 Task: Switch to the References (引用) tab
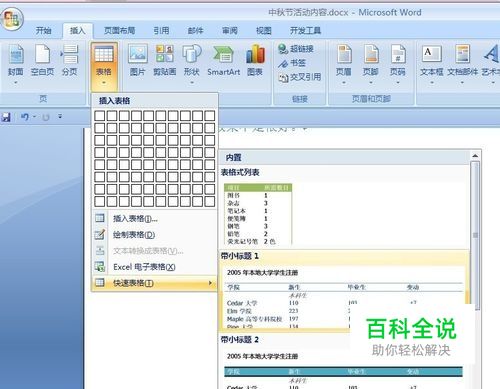161,31
